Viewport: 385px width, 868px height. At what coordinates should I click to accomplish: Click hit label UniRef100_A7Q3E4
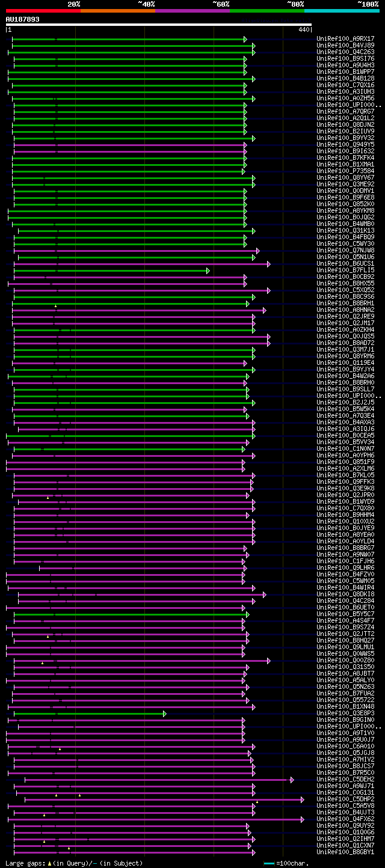345,416
